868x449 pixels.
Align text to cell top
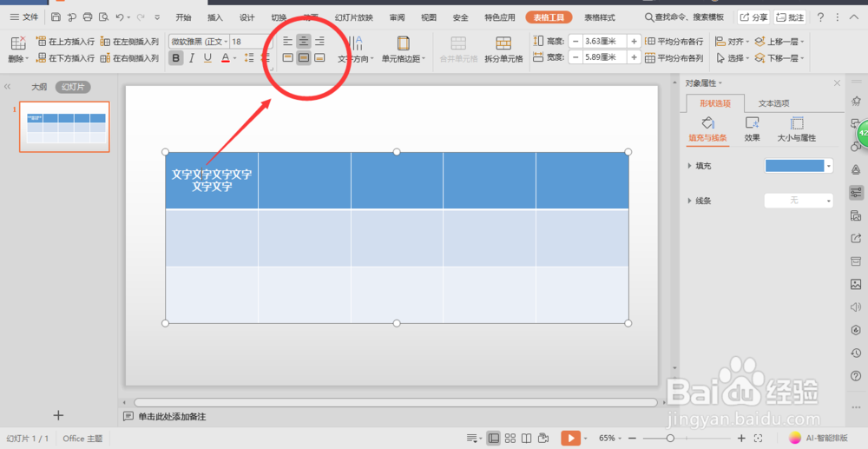(x=288, y=57)
